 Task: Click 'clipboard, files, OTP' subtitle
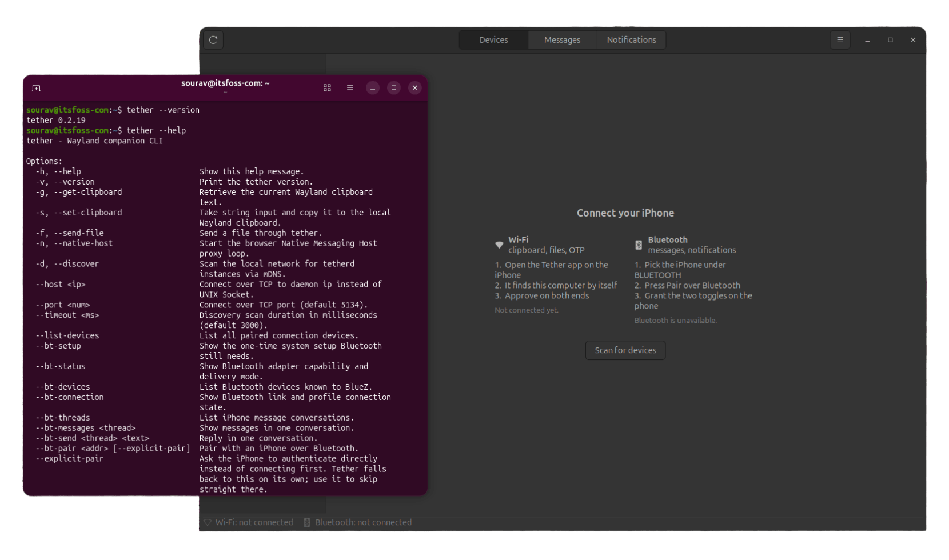pyautogui.click(x=547, y=250)
